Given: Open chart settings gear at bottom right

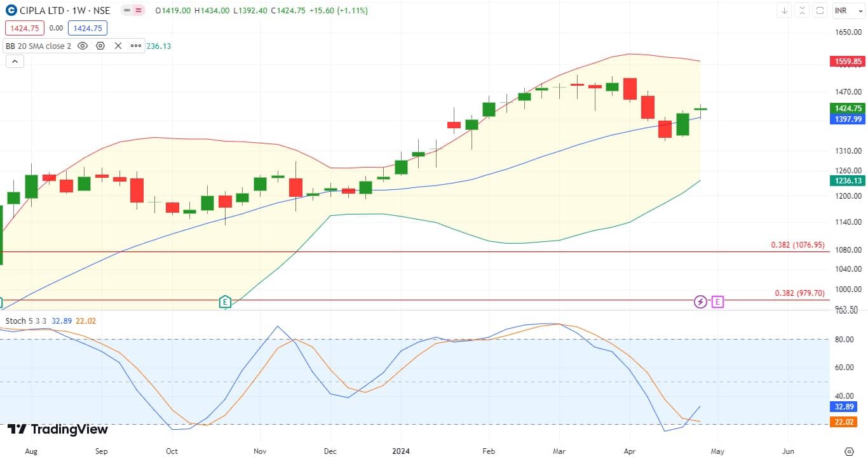Looking at the screenshot, I should click(x=850, y=451).
